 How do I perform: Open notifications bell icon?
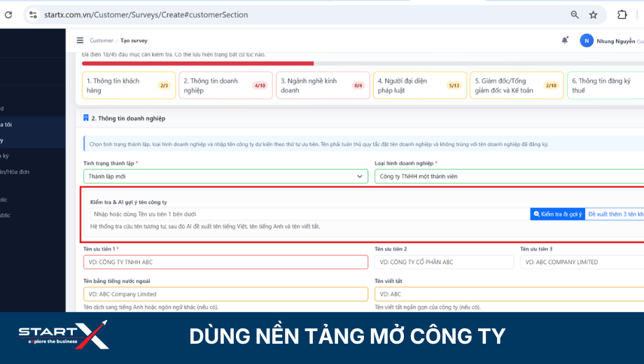(565, 41)
